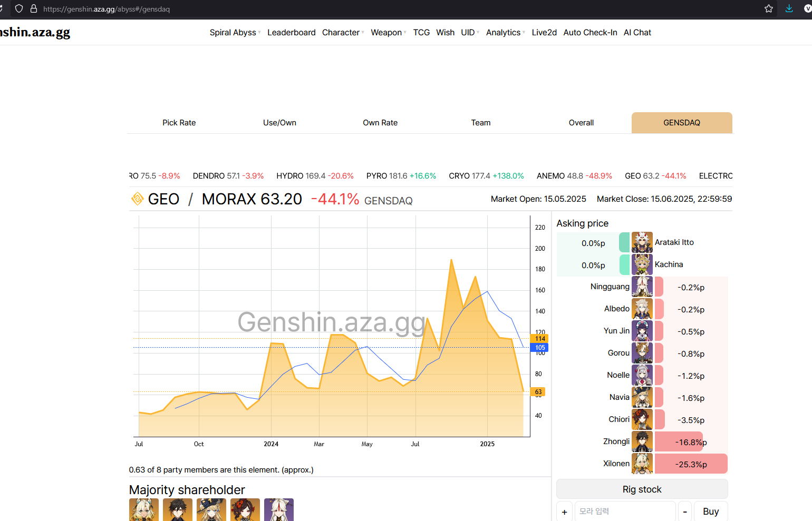Click Xilonen's -25.3%p price bar
This screenshot has height=521, width=812.
click(691, 464)
